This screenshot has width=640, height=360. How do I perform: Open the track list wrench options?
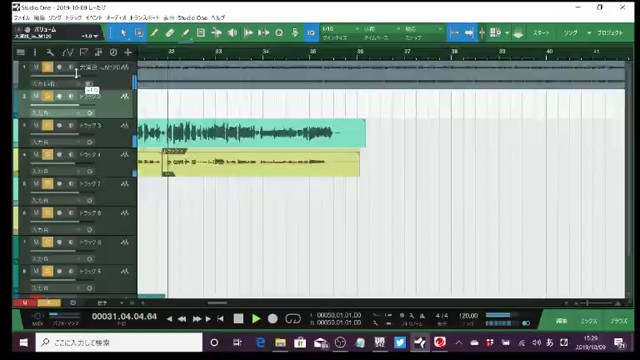click(x=50, y=52)
